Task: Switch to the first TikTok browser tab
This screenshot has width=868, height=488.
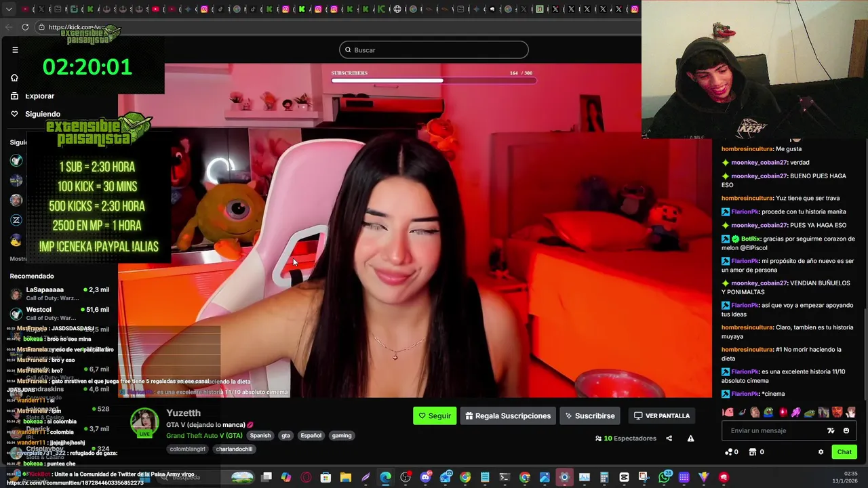Action: pos(220,9)
